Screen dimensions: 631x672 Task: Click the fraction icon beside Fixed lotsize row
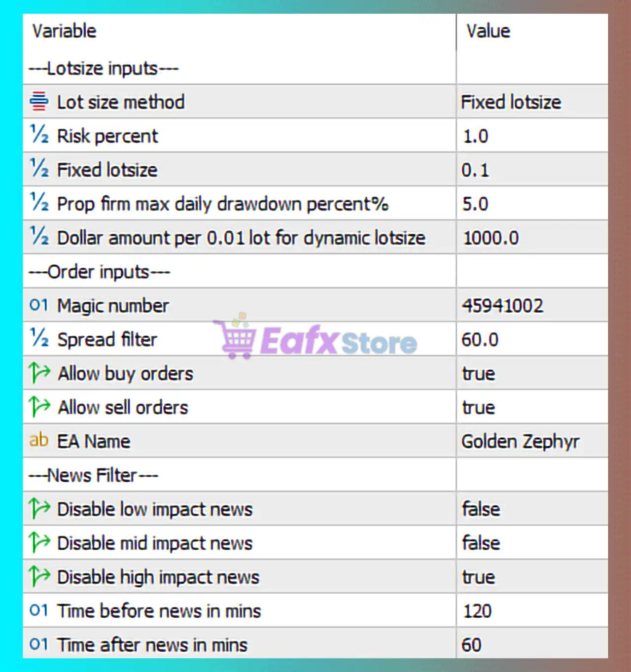[39, 169]
